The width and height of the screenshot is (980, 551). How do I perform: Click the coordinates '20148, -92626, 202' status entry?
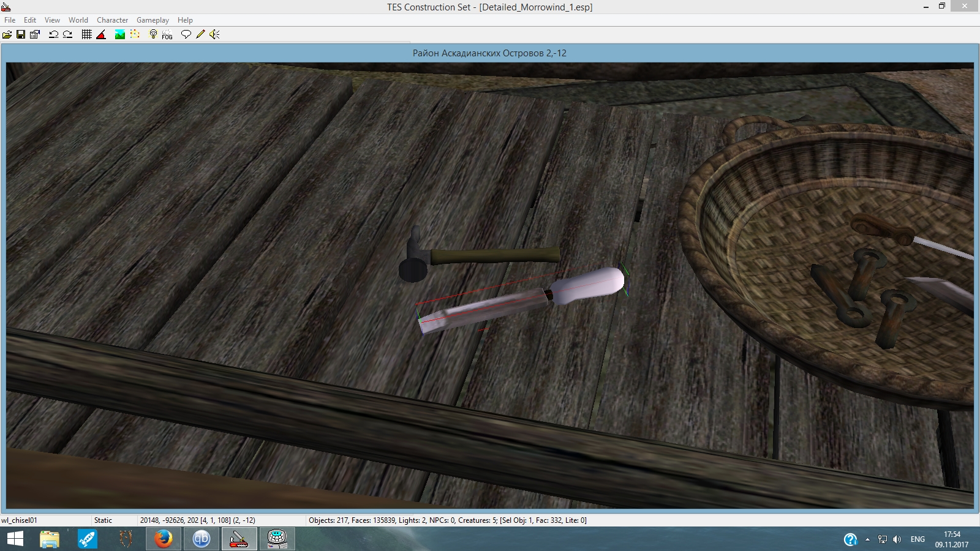click(169, 520)
